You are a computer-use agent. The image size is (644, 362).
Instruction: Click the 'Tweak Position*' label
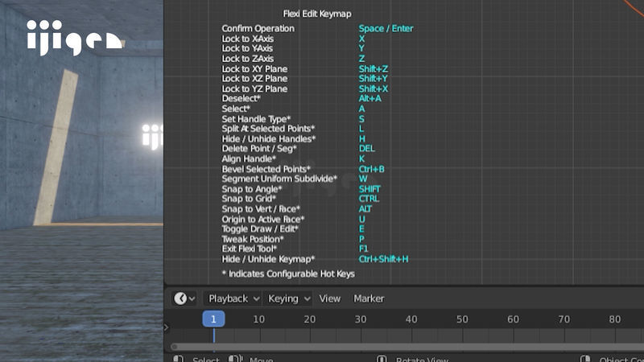coord(253,239)
